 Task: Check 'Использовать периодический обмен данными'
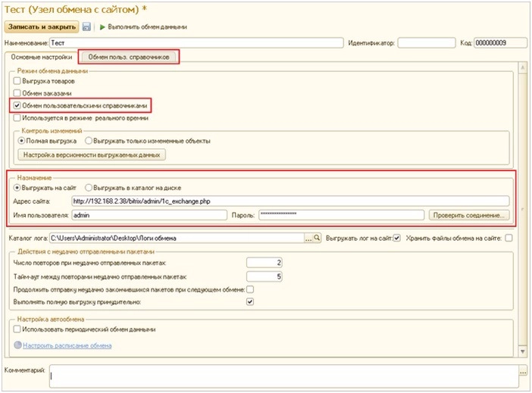[17, 329]
